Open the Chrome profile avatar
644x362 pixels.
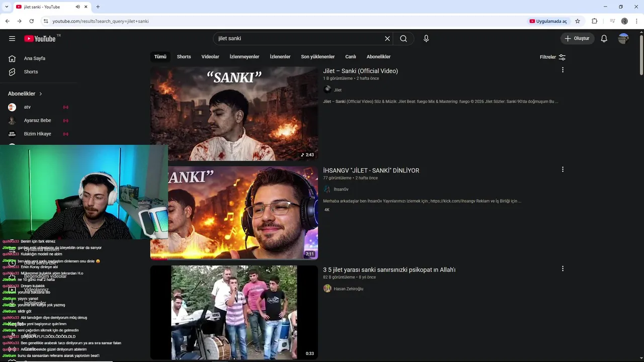[624, 21]
